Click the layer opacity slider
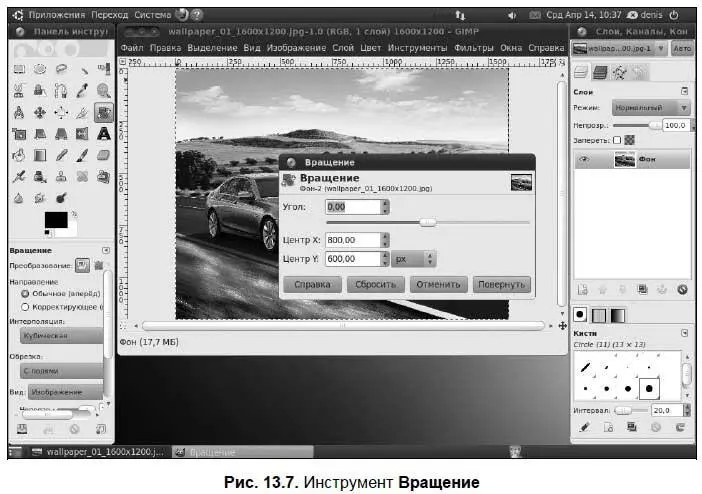The image size is (702, 494). 638,126
